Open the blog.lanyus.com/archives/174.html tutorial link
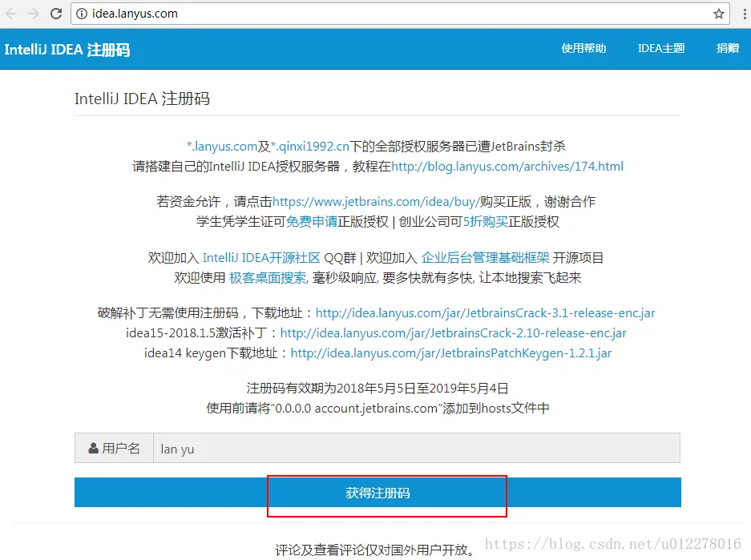Image resolution: width=751 pixels, height=560 pixels. coord(507,166)
